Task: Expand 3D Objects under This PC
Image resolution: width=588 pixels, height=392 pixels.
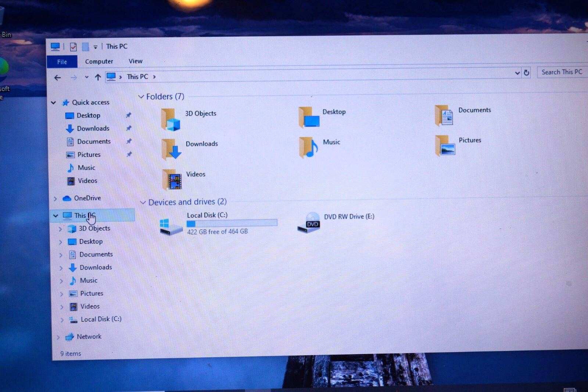Action: [x=60, y=229]
